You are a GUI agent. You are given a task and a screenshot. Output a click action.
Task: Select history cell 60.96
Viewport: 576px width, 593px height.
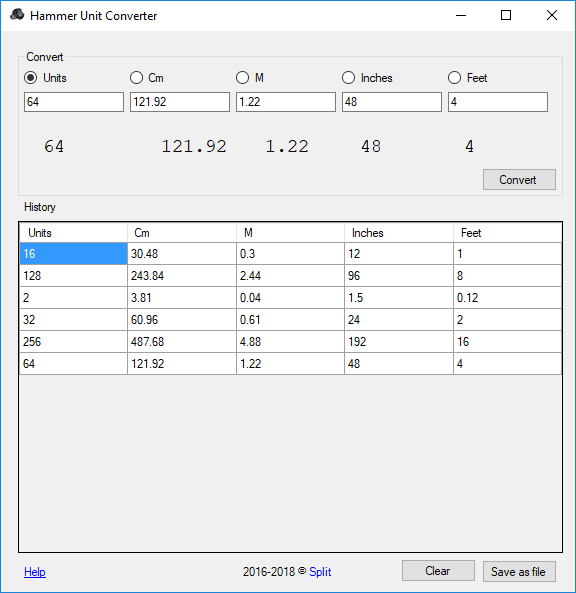[182, 320]
